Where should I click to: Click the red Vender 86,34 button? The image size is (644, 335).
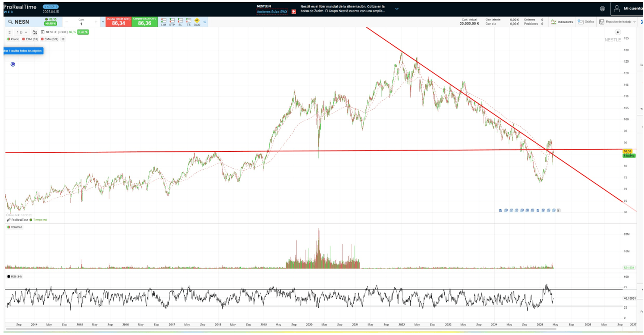[119, 22]
